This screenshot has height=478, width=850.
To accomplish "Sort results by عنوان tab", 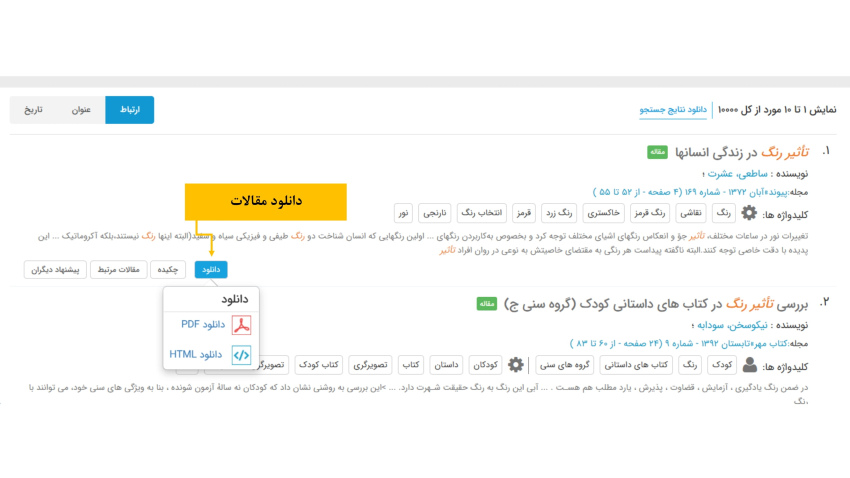I will point(81,110).
